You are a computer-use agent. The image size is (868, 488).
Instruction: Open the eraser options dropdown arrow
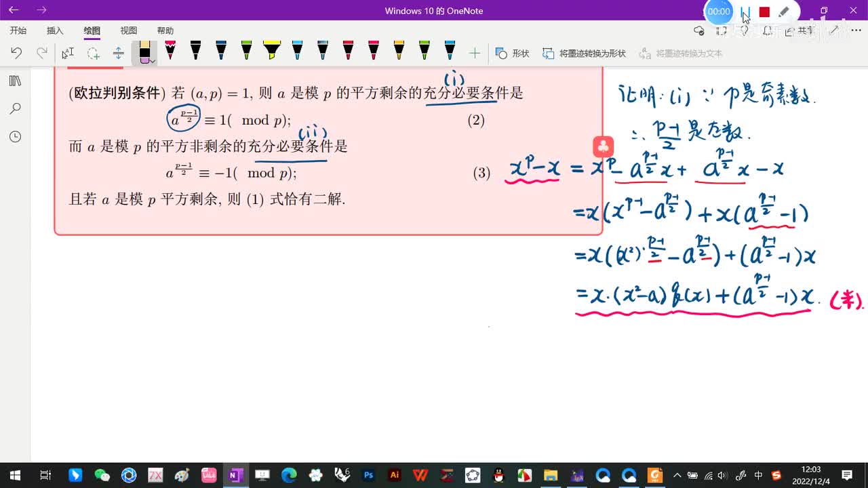tap(153, 61)
